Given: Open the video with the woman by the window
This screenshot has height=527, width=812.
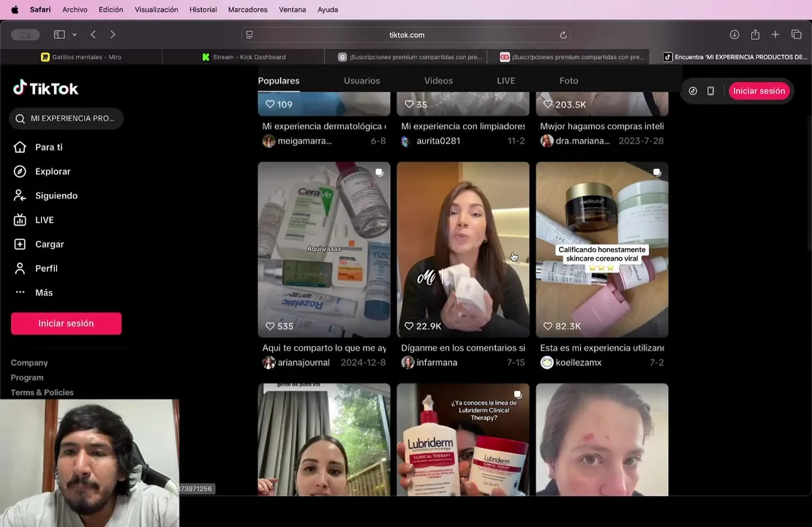Looking at the screenshot, I should [324, 439].
